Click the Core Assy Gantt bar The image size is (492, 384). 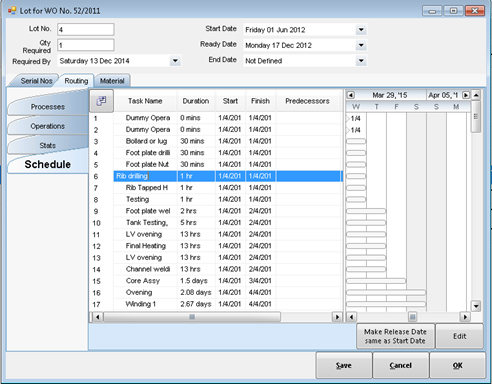[376, 281]
